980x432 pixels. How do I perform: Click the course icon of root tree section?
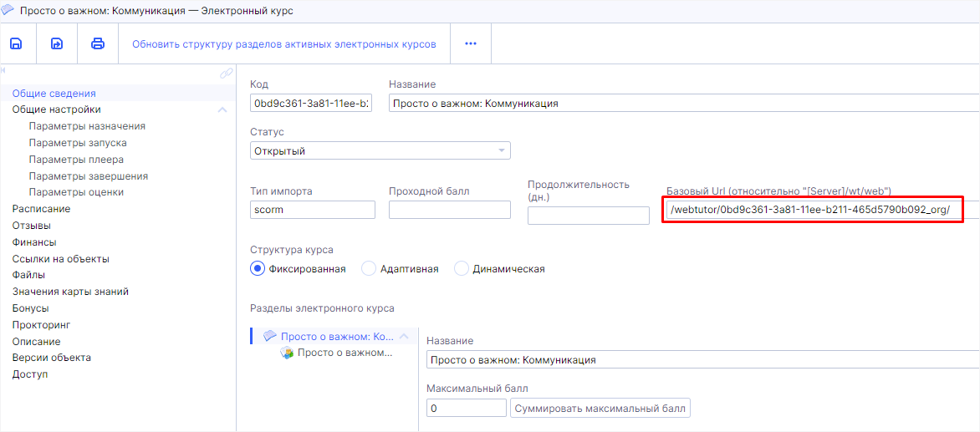click(x=269, y=337)
